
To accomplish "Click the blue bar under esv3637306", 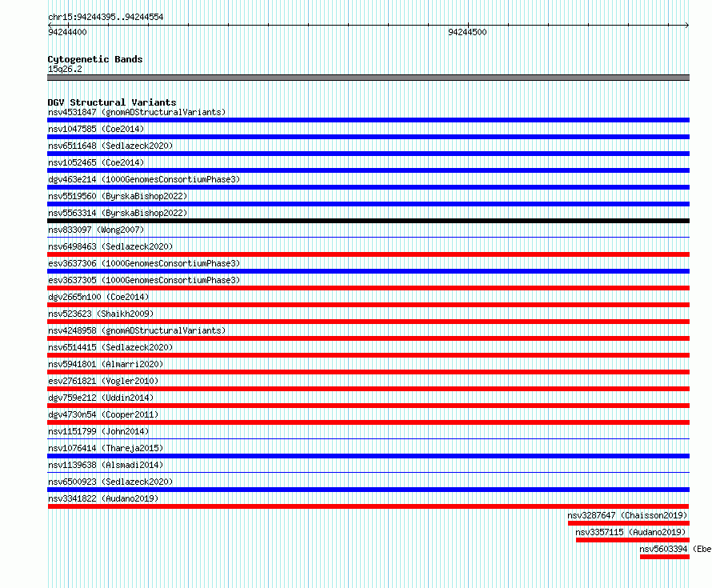I will click(368, 271).
